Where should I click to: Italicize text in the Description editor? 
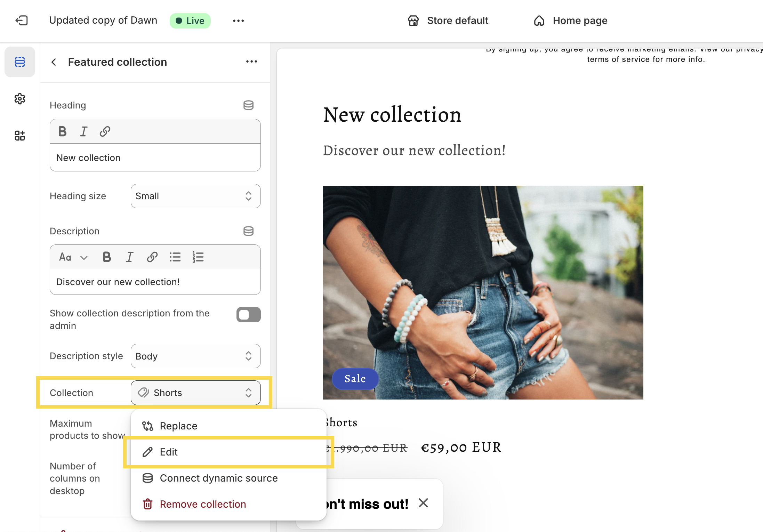(x=129, y=257)
